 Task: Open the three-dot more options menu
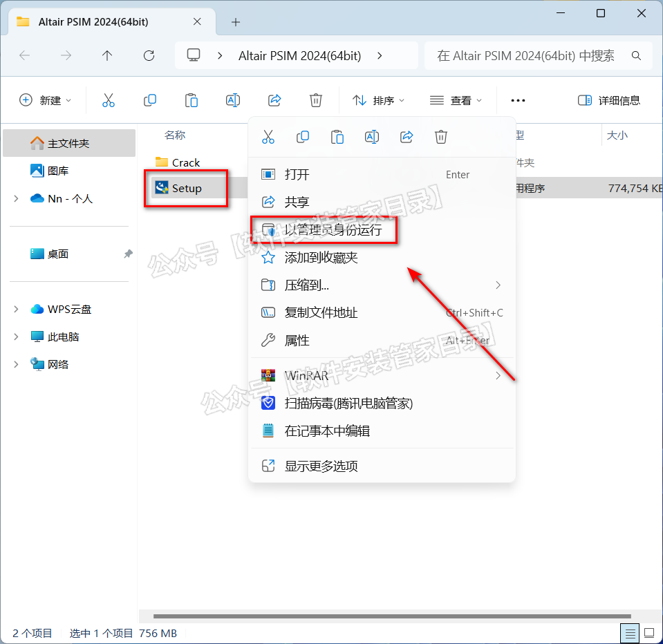[518, 101]
